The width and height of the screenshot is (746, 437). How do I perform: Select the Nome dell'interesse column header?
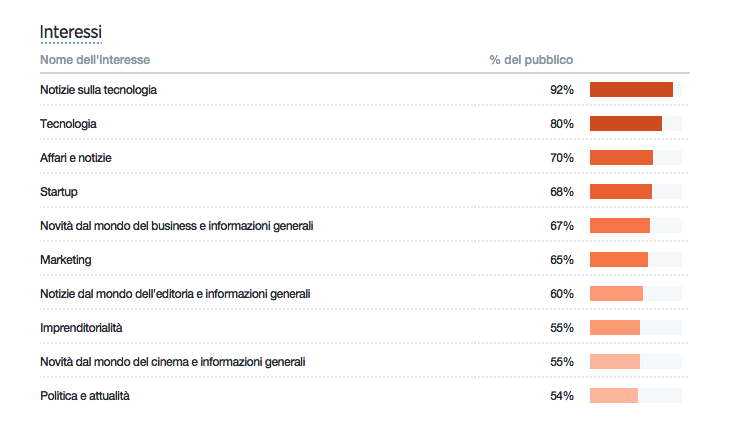(x=95, y=60)
